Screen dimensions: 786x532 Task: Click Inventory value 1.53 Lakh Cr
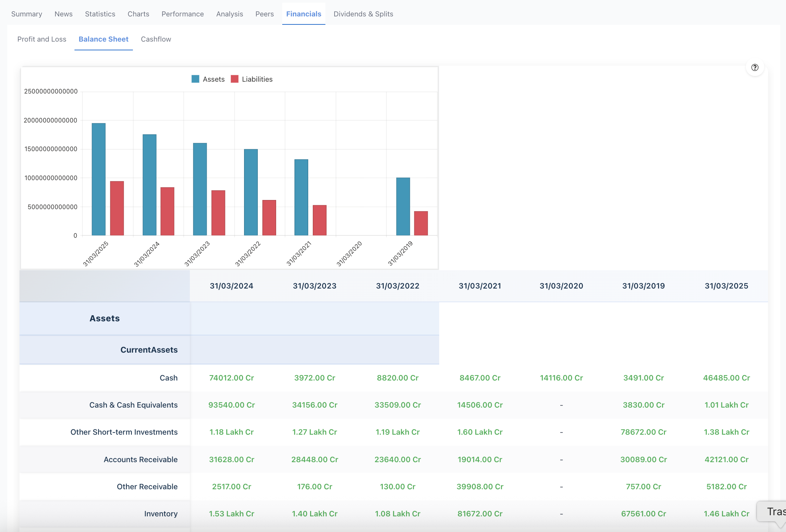tap(231, 514)
